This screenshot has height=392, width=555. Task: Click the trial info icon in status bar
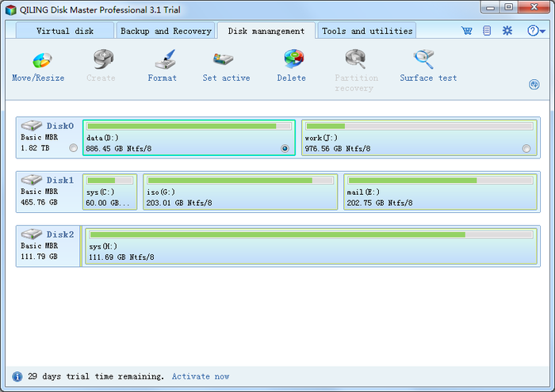coord(17,376)
